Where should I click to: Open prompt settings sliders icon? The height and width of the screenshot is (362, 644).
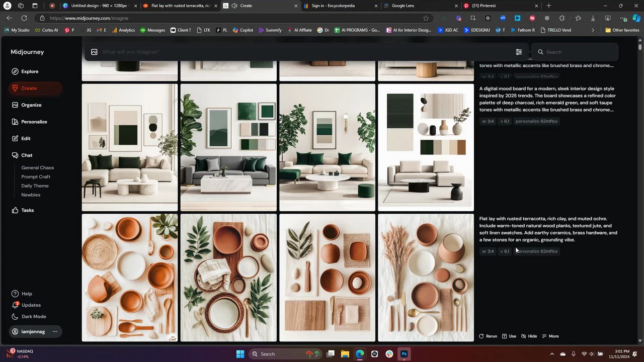519,52
